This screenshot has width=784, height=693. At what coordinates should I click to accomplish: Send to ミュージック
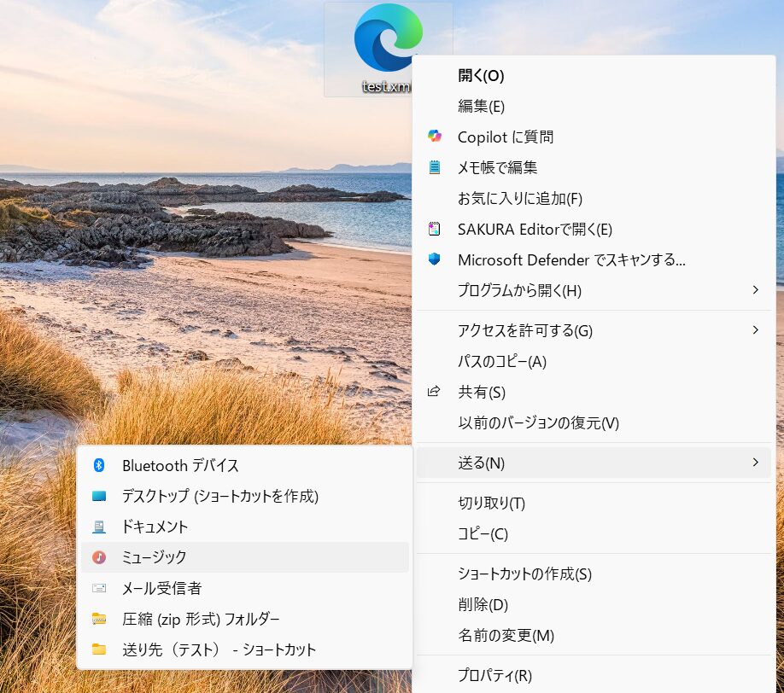click(245, 557)
